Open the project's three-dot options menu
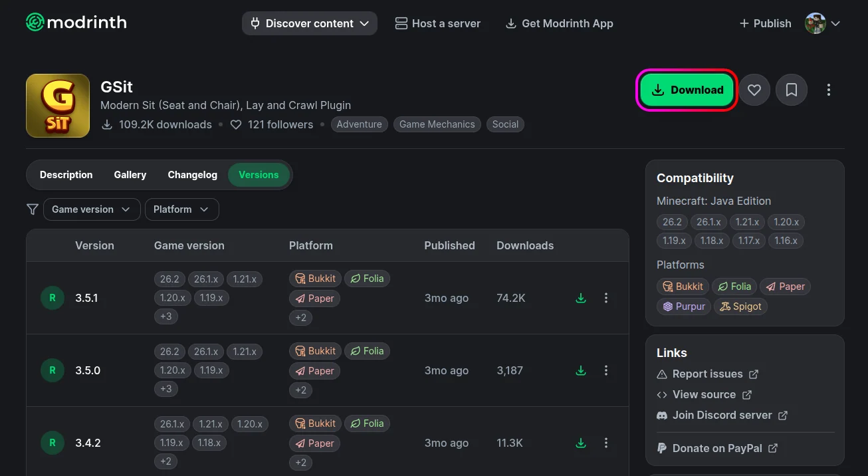 tap(828, 90)
